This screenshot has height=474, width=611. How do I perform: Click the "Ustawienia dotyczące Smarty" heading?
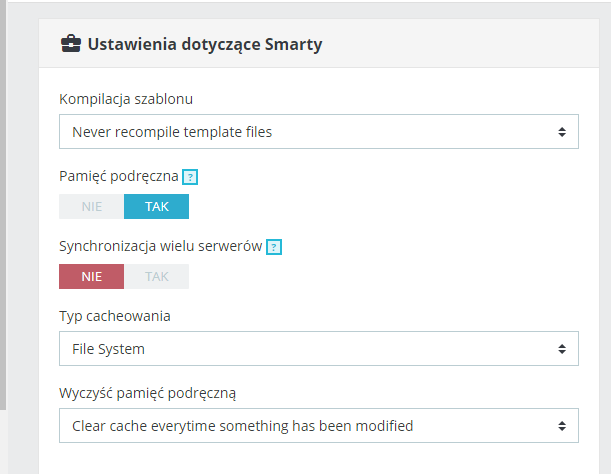pyautogui.click(x=205, y=44)
